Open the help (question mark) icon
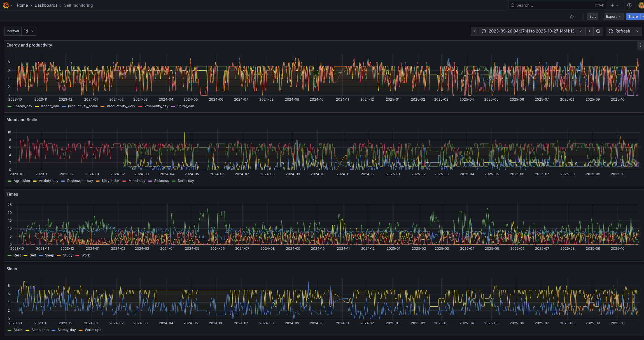The image size is (644, 340). tap(629, 5)
